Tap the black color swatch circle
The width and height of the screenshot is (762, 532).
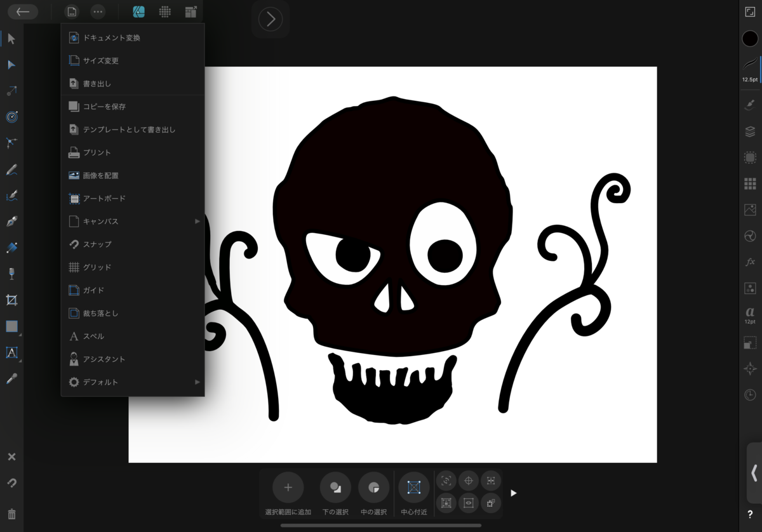[x=750, y=39]
